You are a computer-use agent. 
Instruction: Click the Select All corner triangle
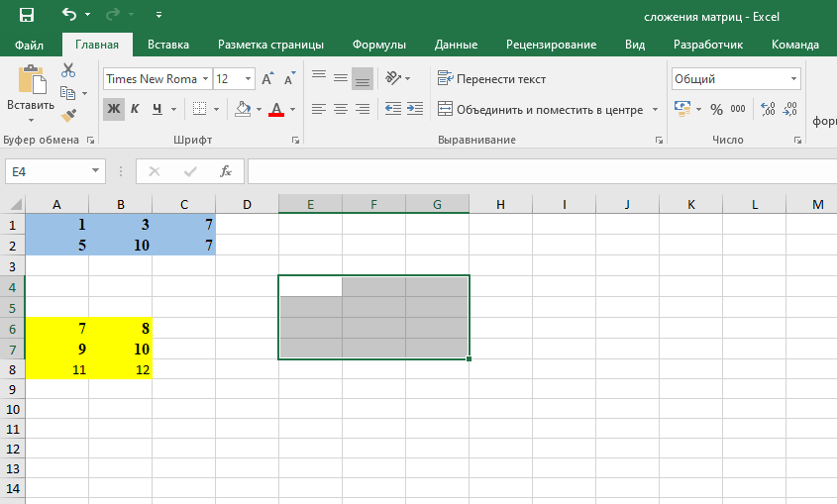pyautogui.click(x=16, y=204)
